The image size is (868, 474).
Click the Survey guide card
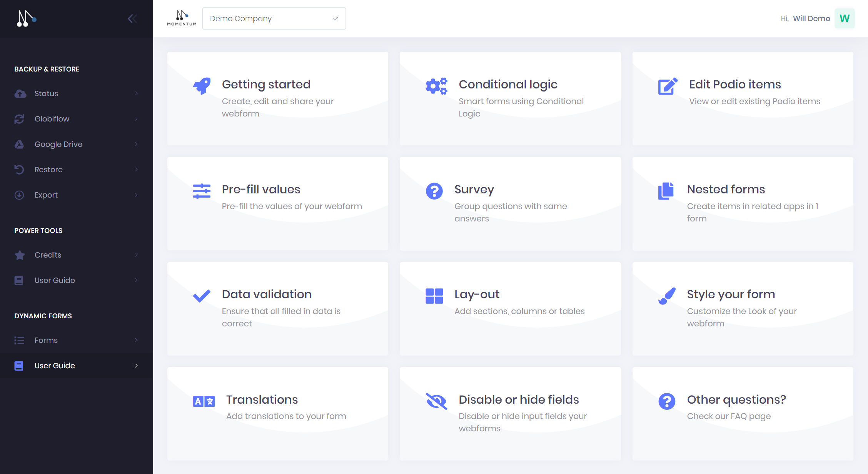tap(510, 203)
